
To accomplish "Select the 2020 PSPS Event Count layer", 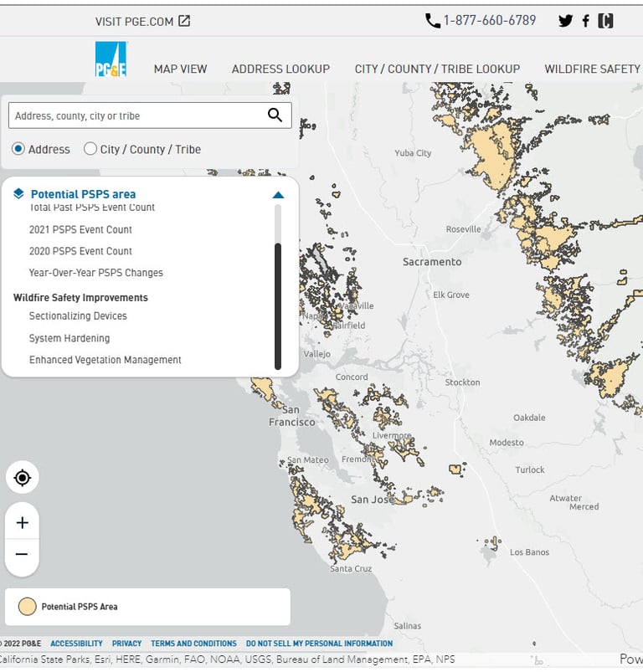I will click(80, 251).
